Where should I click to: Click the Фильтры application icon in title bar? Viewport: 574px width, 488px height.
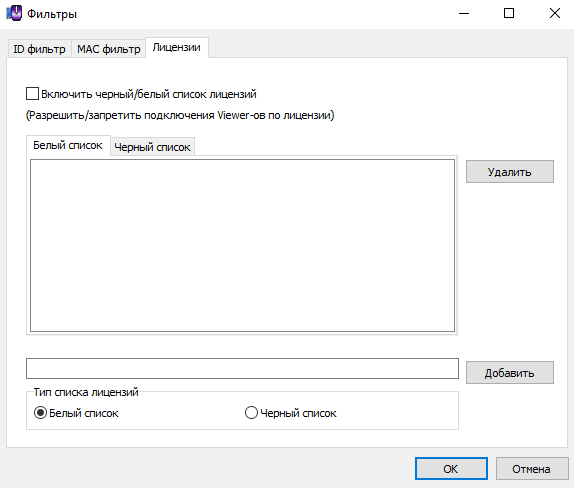[14, 13]
